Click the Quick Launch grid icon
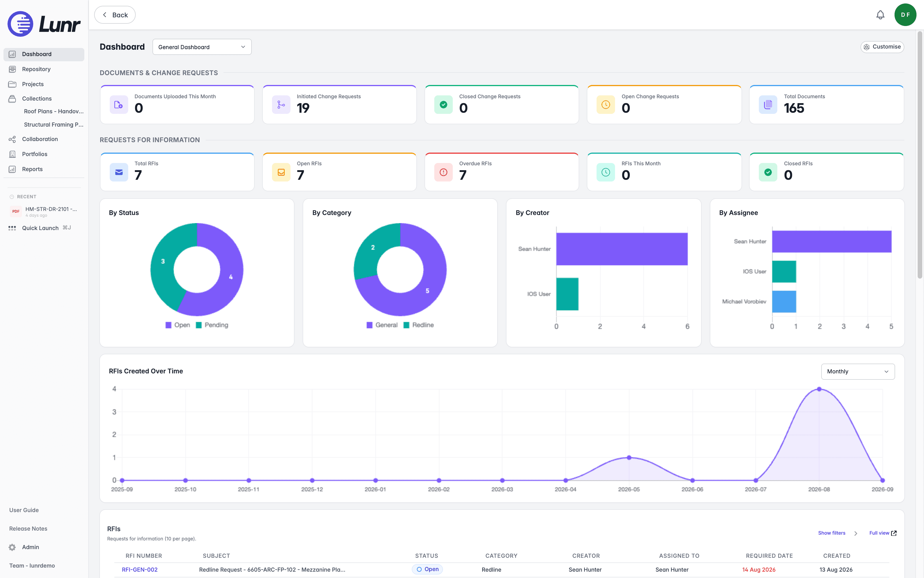Image resolution: width=924 pixels, height=578 pixels. [12, 228]
